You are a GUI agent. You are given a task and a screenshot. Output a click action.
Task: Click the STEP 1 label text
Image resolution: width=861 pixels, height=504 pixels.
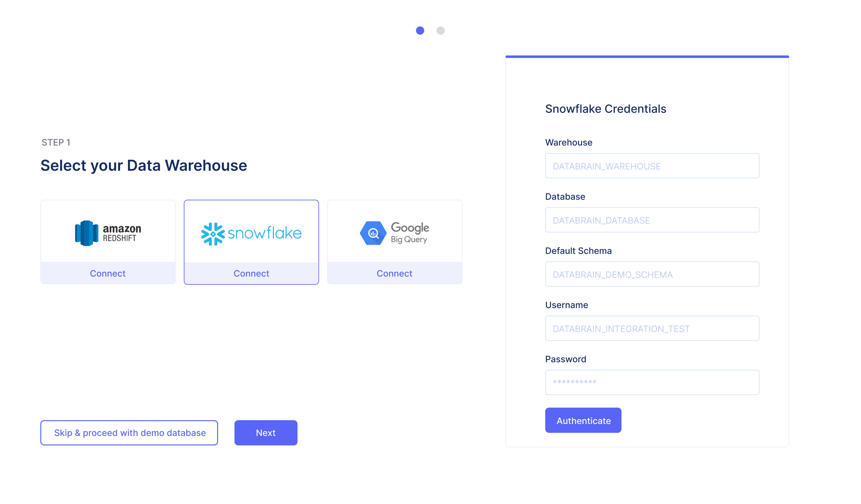pos(56,142)
